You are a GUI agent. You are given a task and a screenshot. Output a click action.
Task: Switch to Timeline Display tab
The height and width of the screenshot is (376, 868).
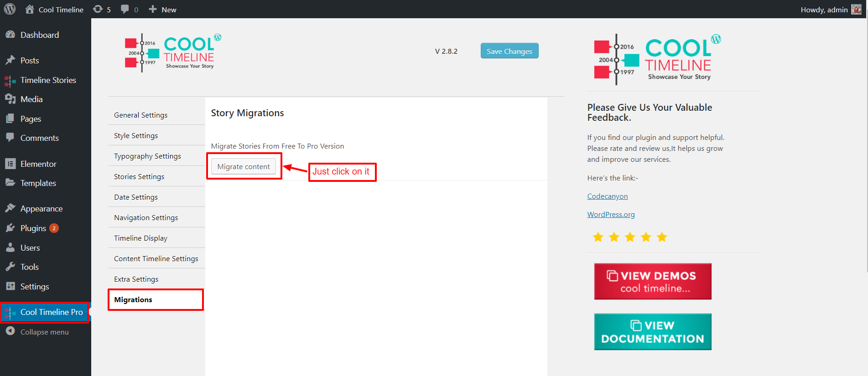pos(156,238)
